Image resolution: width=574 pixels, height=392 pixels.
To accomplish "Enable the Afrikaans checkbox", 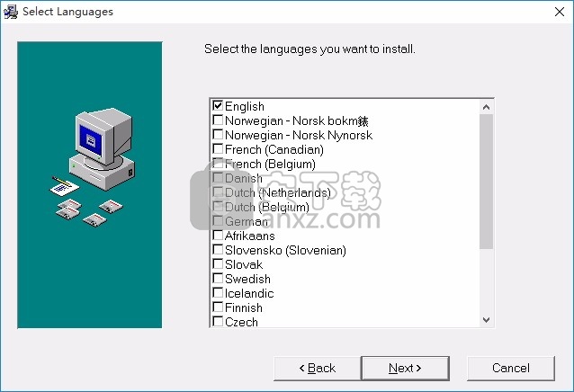I will [218, 236].
